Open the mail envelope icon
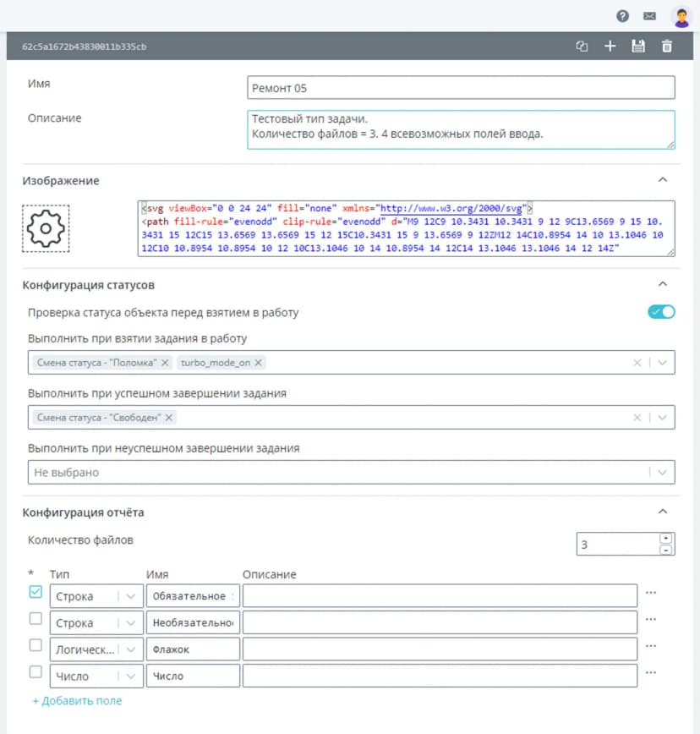The width and height of the screenshot is (700, 734). [x=649, y=16]
